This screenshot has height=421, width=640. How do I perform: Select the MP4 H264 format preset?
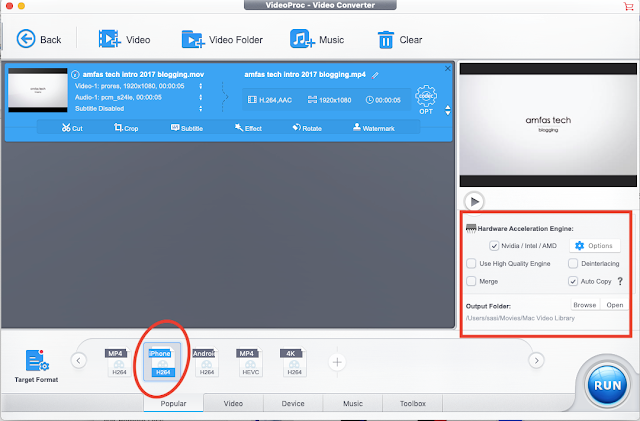click(x=118, y=362)
